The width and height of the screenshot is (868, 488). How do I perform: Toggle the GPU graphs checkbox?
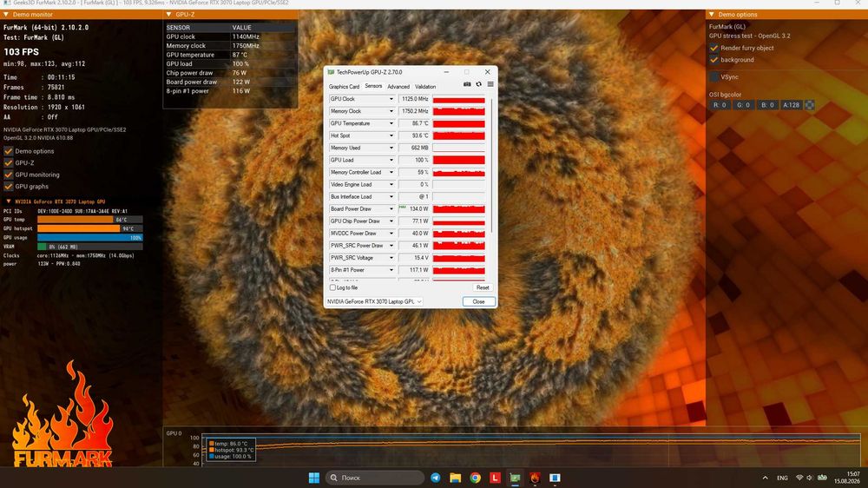tap(9, 187)
